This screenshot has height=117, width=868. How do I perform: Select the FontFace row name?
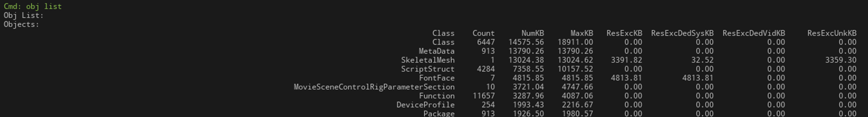436,78
